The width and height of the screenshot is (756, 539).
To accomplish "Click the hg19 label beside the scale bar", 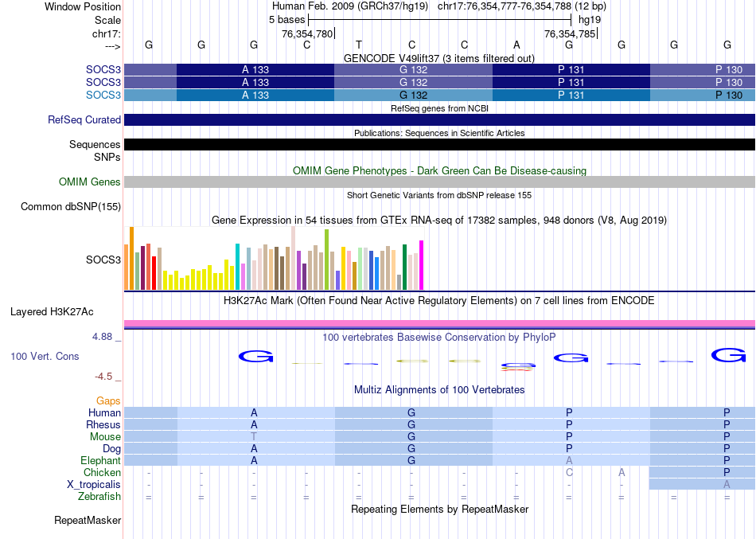I will tap(590, 20).
